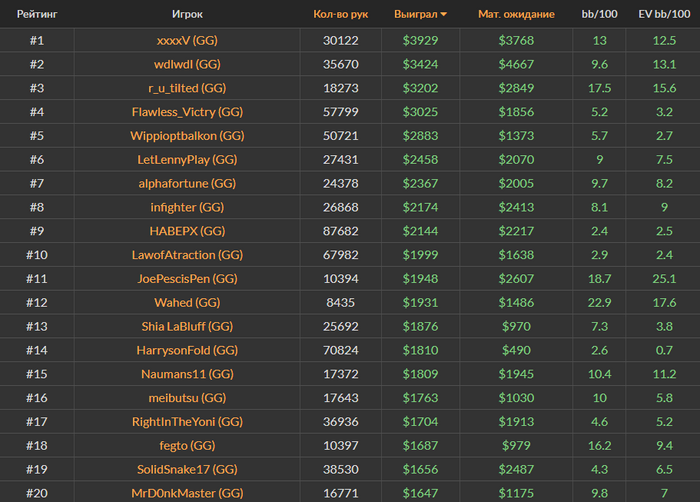700x502 pixels.
Task: Open LetLennyPlay (GG) player page
Action: [x=187, y=159]
